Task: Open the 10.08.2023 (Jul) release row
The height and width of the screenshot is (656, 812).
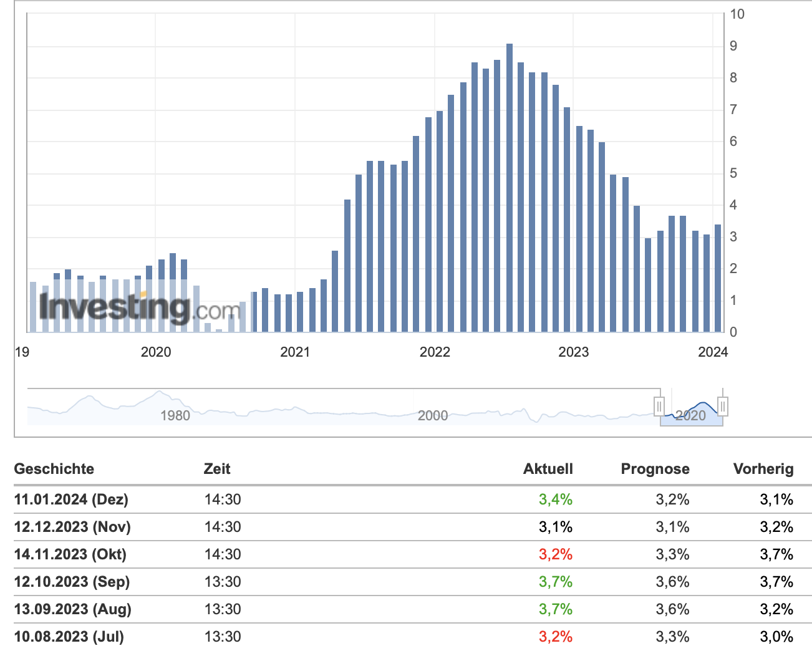Action: 69,637
